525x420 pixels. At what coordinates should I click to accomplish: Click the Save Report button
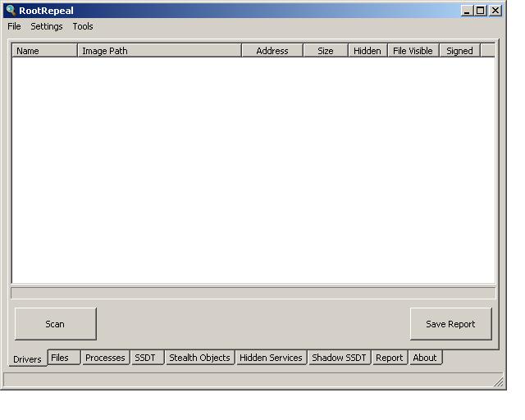click(450, 324)
